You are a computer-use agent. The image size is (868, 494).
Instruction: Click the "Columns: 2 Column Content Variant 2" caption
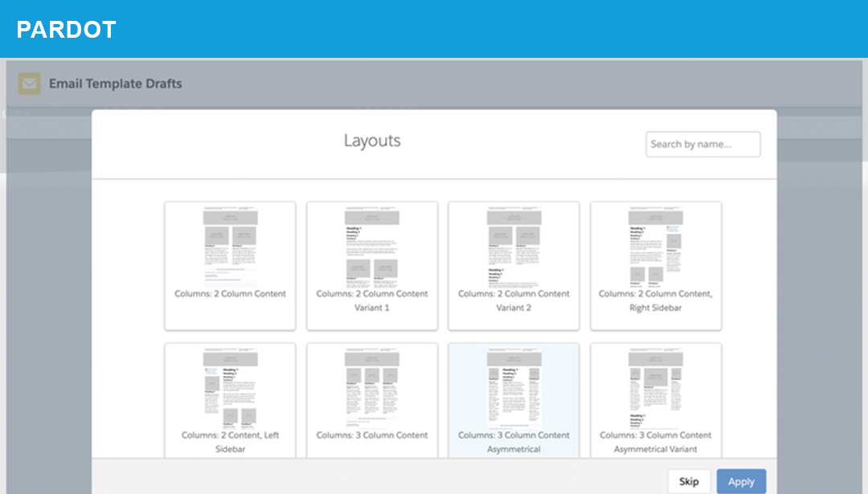tap(514, 300)
